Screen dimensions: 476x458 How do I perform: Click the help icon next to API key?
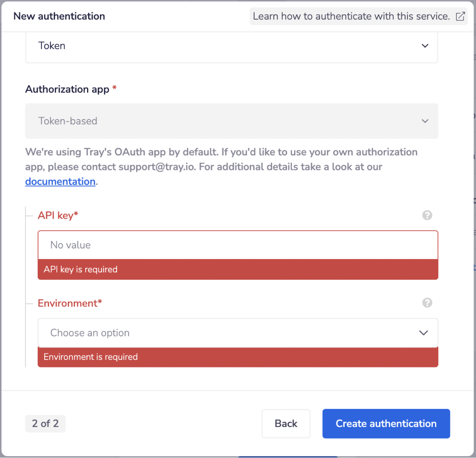[x=427, y=215]
